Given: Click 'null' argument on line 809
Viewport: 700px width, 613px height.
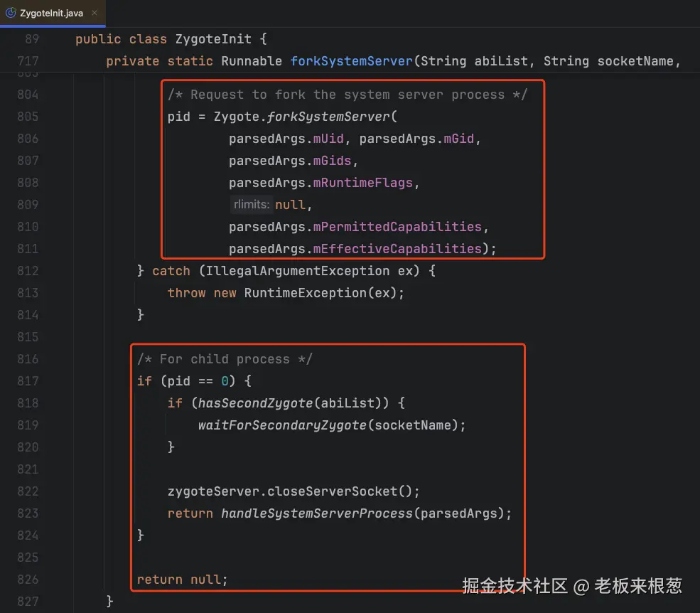Looking at the screenshot, I should (290, 205).
